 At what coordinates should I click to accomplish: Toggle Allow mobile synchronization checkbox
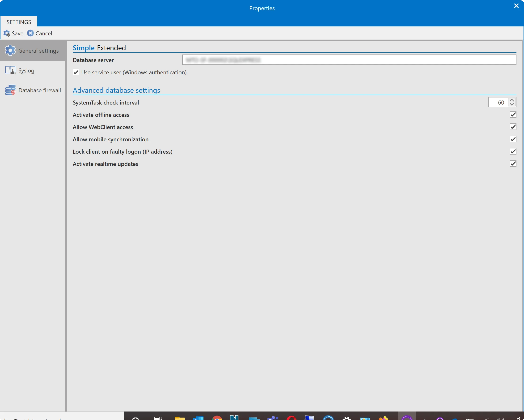click(x=513, y=139)
